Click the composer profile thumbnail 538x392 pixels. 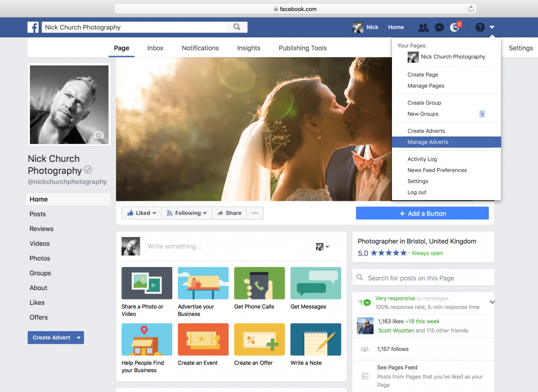131,246
